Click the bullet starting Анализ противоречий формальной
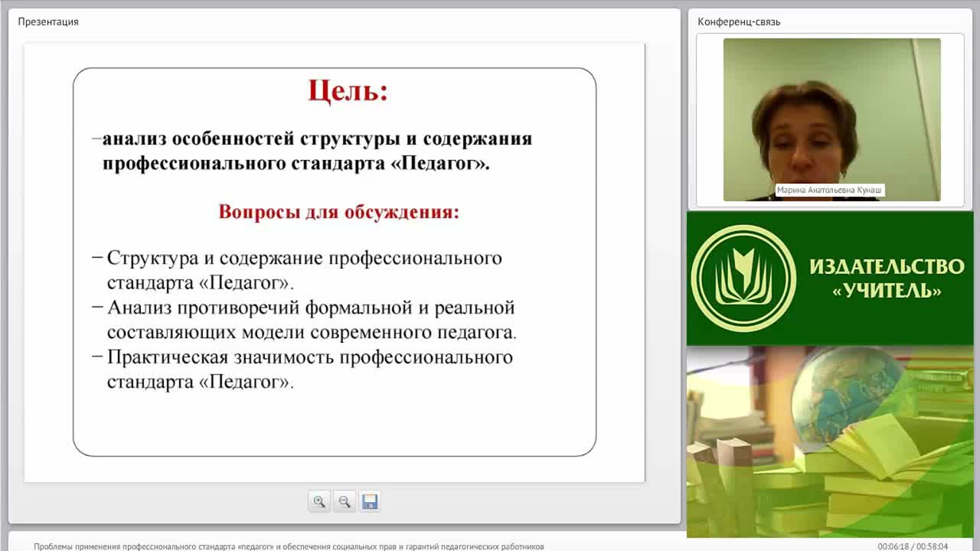980x551 pixels. click(304, 320)
